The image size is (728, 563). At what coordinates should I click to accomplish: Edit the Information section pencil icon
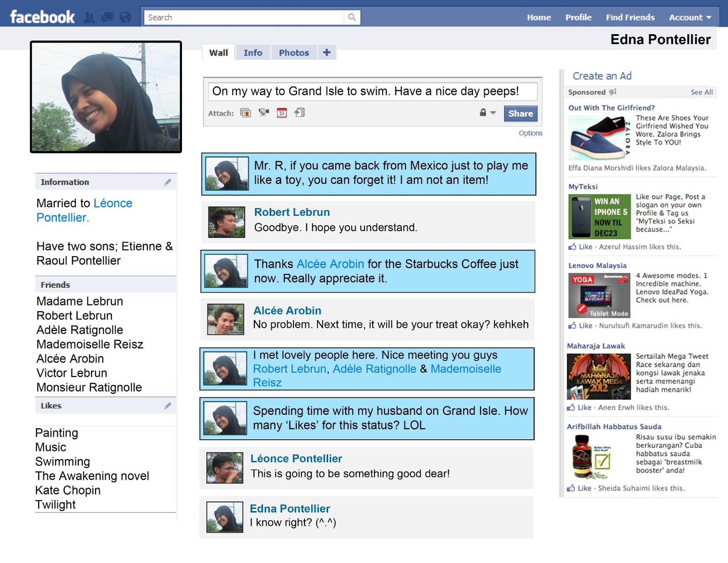[x=167, y=182]
